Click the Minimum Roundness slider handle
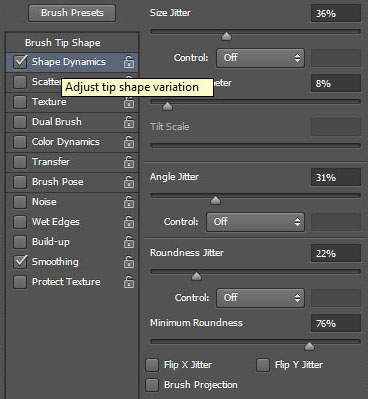Image resolution: width=368 pixels, height=399 pixels. [x=309, y=346]
